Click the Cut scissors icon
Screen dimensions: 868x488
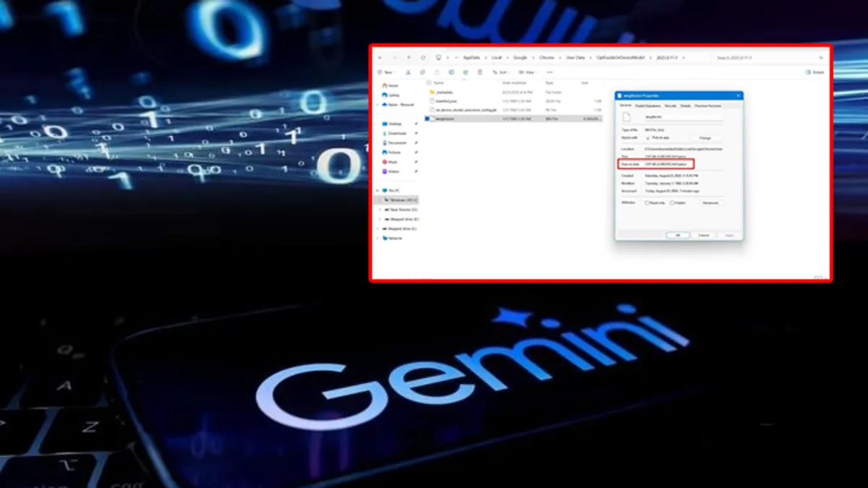click(408, 72)
